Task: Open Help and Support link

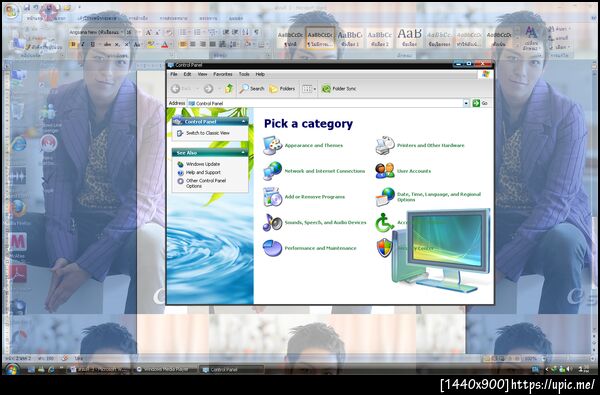Action: coord(203,173)
